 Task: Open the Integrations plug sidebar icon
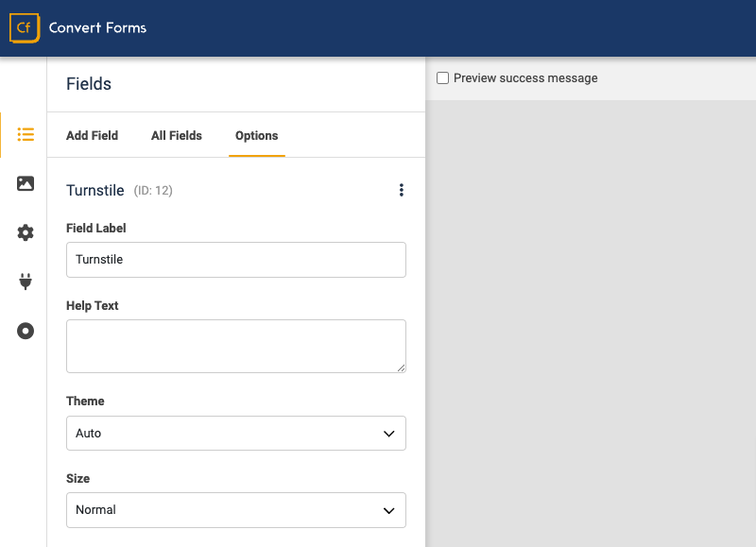[x=26, y=282]
